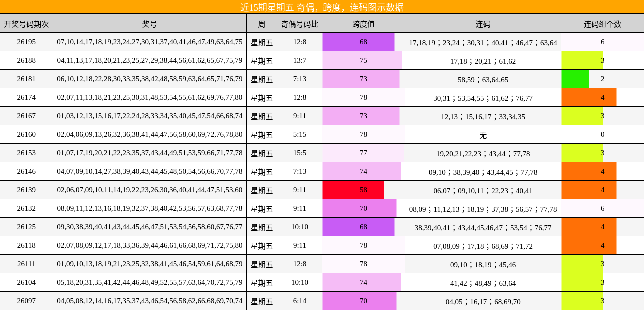Click the span bar showing 70 for issue 26132
The width and height of the screenshot is (644, 310).
[359, 208]
